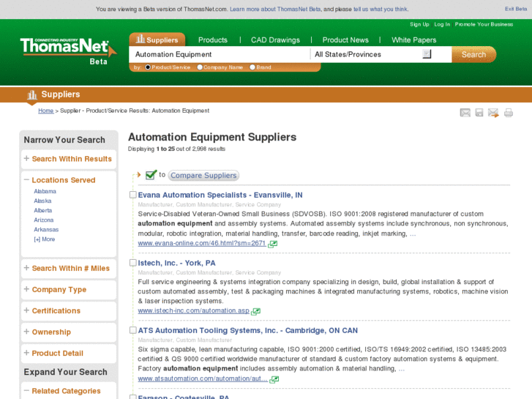Check the ATS Automation Tooling Systems checkbox
This screenshot has height=399, width=532.
tap(133, 330)
